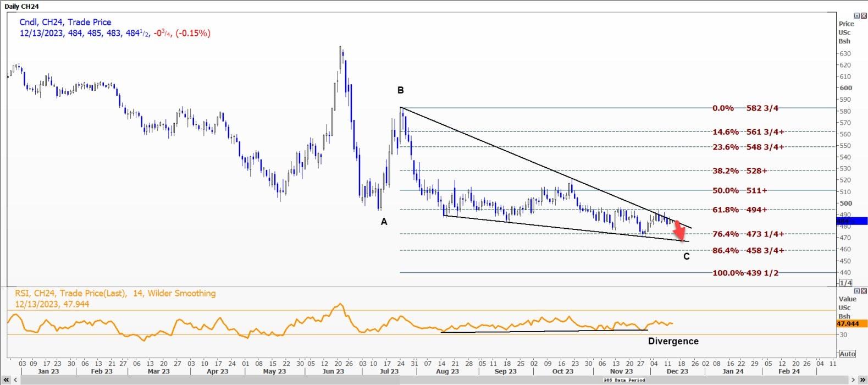This screenshot has width=868, height=385.
Task: Click the orange 47.944 RSI value tag
Action: click(848, 324)
